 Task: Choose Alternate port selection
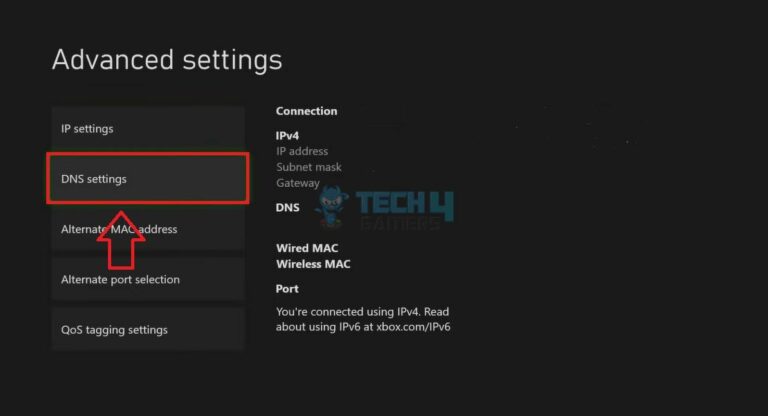click(147, 279)
